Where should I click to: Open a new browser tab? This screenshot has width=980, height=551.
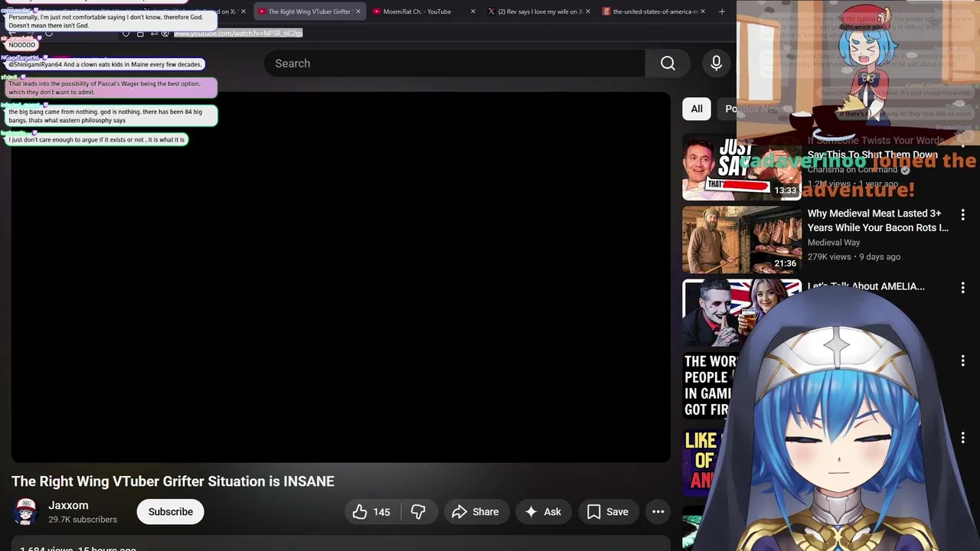pos(721,11)
